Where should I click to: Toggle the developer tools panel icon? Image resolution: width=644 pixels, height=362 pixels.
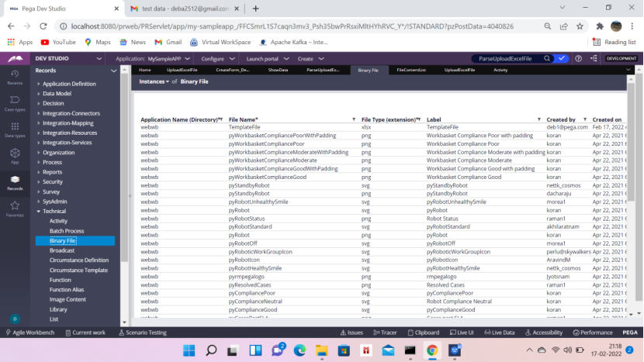point(594,59)
